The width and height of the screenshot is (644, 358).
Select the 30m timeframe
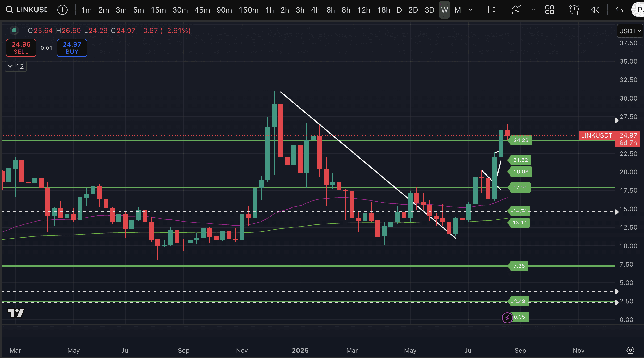180,10
